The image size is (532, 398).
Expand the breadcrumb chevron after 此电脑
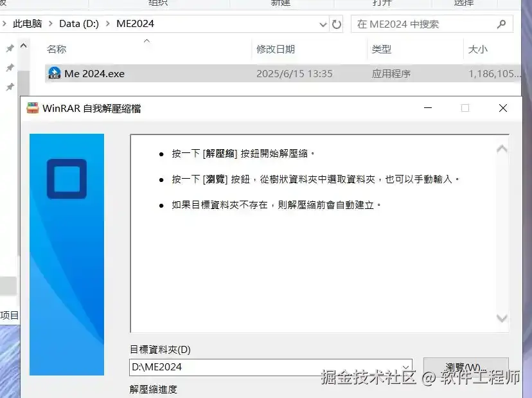tap(51, 24)
